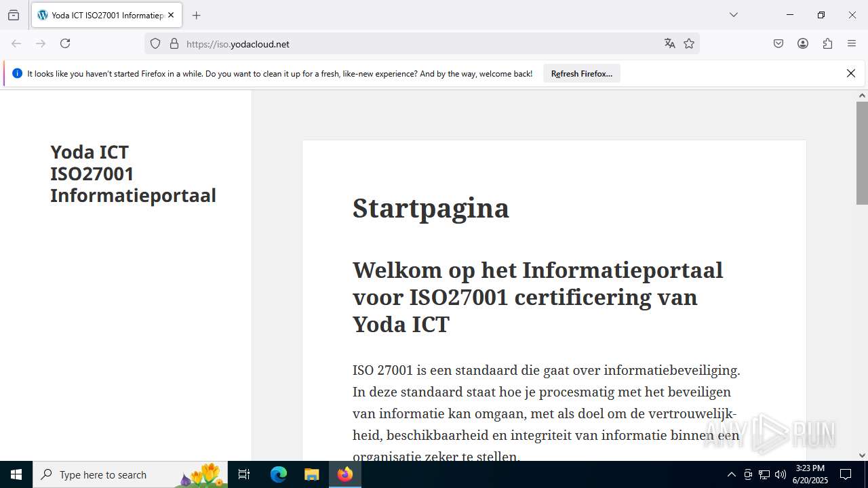Click paragraph starting 'ISO 27001 is een standaard'

pyautogui.click(x=547, y=413)
